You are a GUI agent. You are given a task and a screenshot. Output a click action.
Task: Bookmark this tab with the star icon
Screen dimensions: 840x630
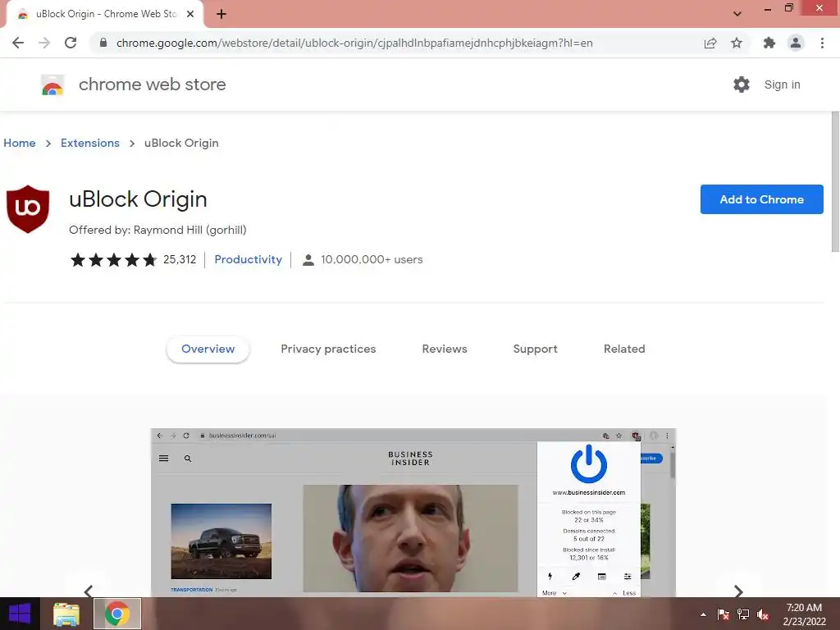[x=737, y=43]
